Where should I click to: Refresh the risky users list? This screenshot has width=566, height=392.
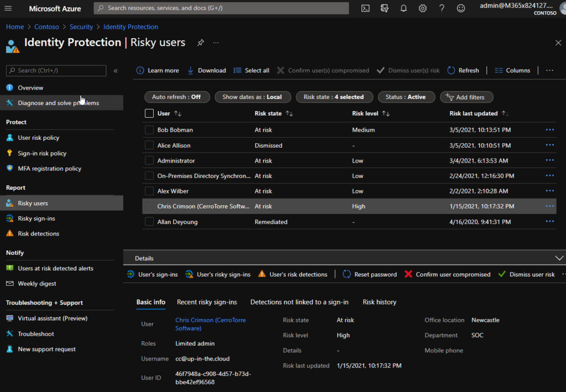point(463,70)
